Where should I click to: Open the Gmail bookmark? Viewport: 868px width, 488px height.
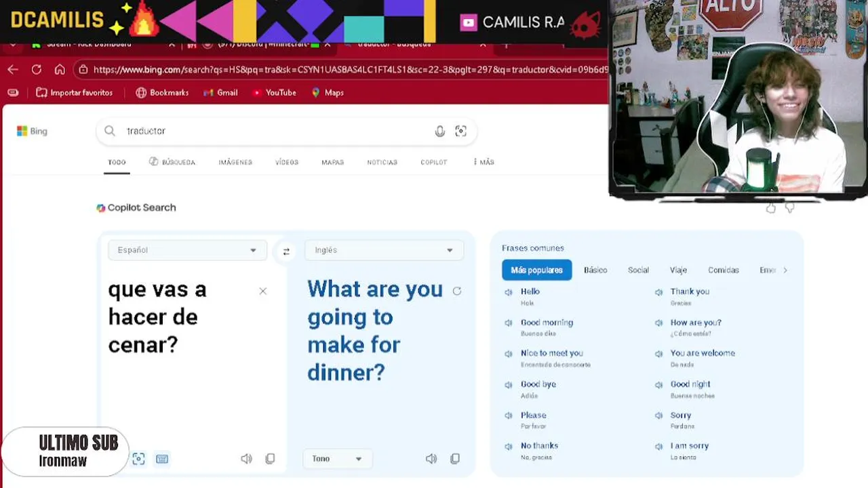tap(220, 93)
